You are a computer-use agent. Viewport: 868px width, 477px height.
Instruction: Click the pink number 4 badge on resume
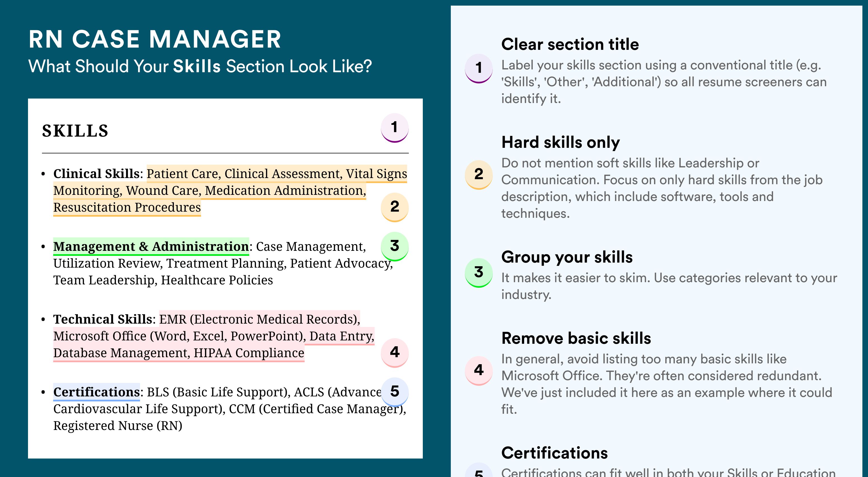tap(395, 352)
